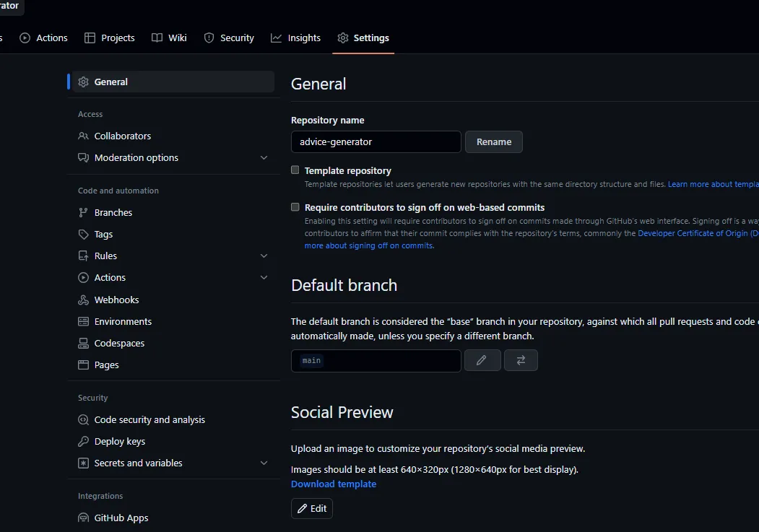Screen dimensions: 759x532
Task: Expand the Actions sidebar submenu
Action: 264,277
